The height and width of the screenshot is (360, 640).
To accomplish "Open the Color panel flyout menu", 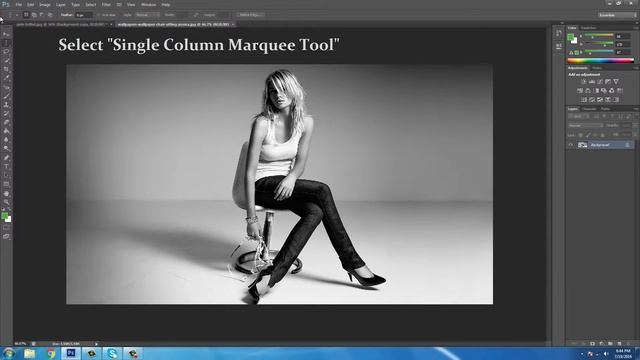I will pyautogui.click(x=636, y=28).
